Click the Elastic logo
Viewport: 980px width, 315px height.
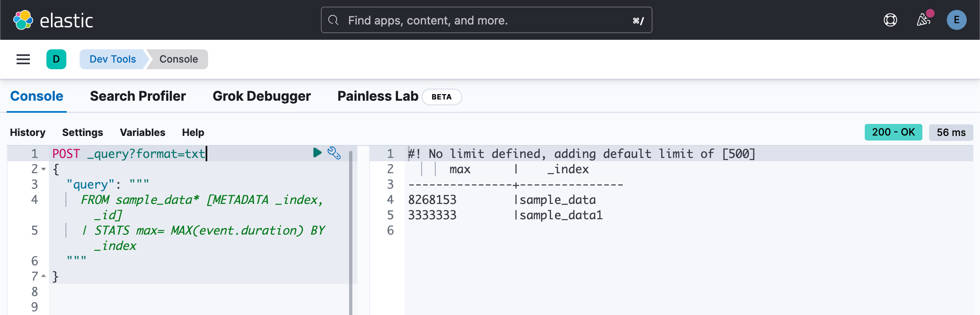coord(53,20)
